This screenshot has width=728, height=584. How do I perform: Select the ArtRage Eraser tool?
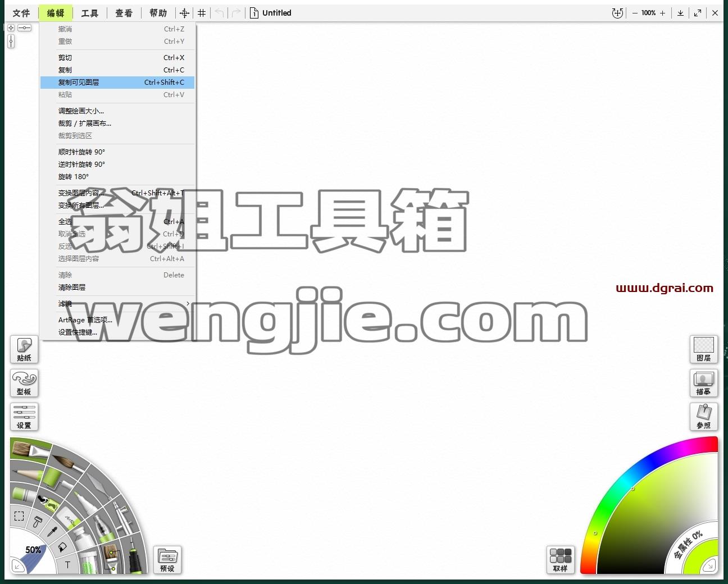[69, 519]
